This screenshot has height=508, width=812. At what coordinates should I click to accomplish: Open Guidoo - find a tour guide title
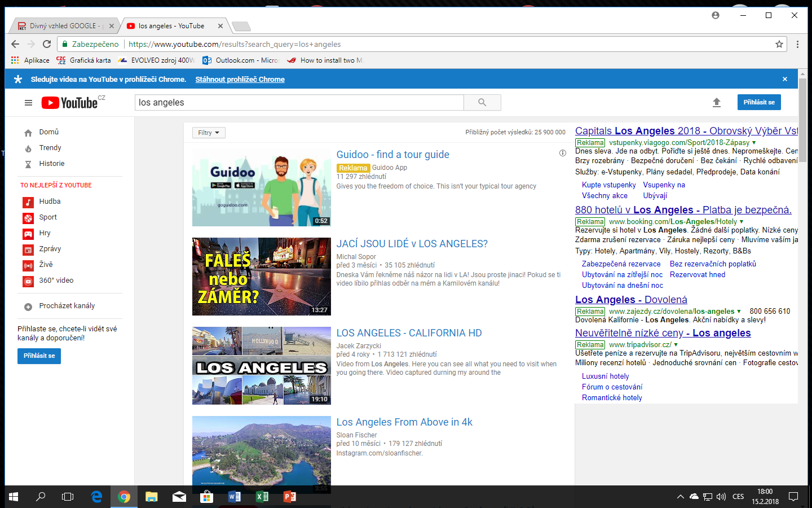[393, 155]
